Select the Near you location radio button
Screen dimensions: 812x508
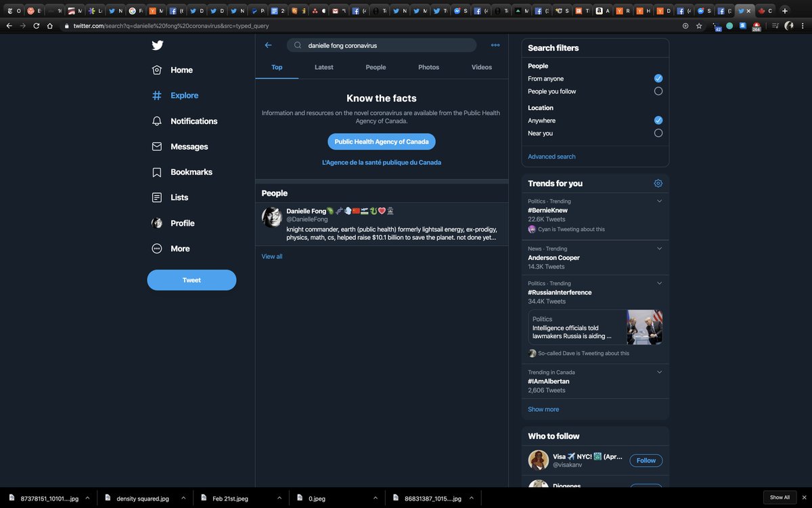(x=658, y=133)
